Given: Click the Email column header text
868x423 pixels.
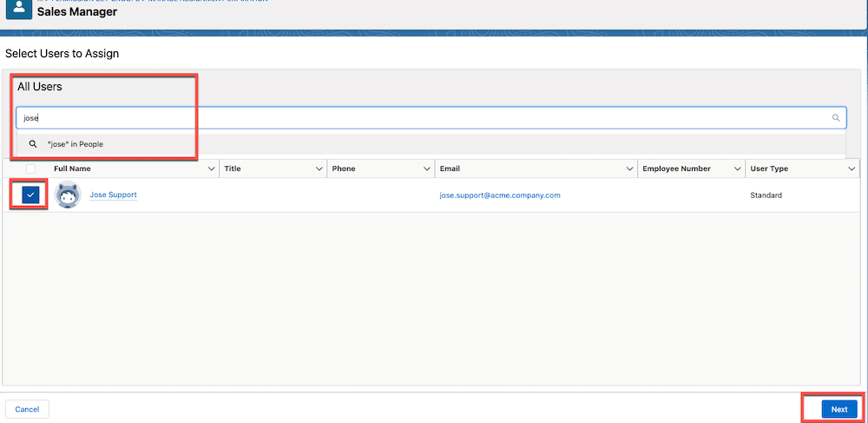Looking at the screenshot, I should tap(450, 169).
